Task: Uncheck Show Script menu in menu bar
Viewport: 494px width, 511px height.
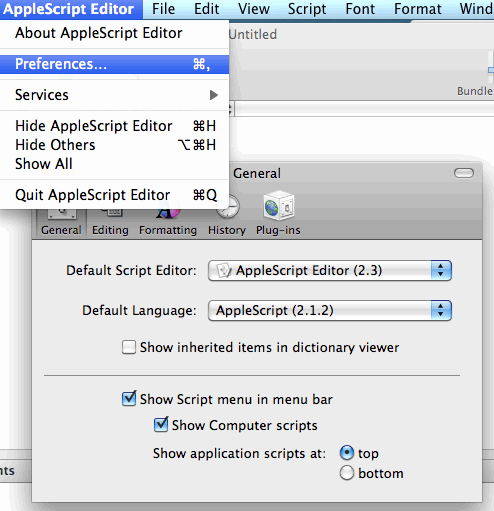Action: coord(129,399)
